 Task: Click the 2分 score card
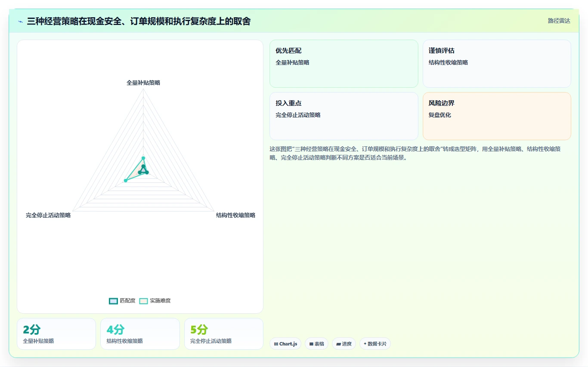56,334
